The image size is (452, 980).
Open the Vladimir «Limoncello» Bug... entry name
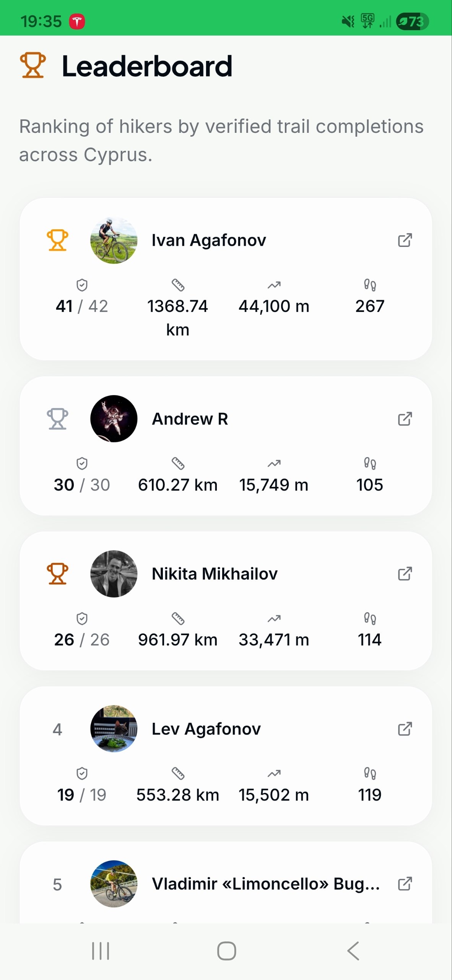coord(266,884)
